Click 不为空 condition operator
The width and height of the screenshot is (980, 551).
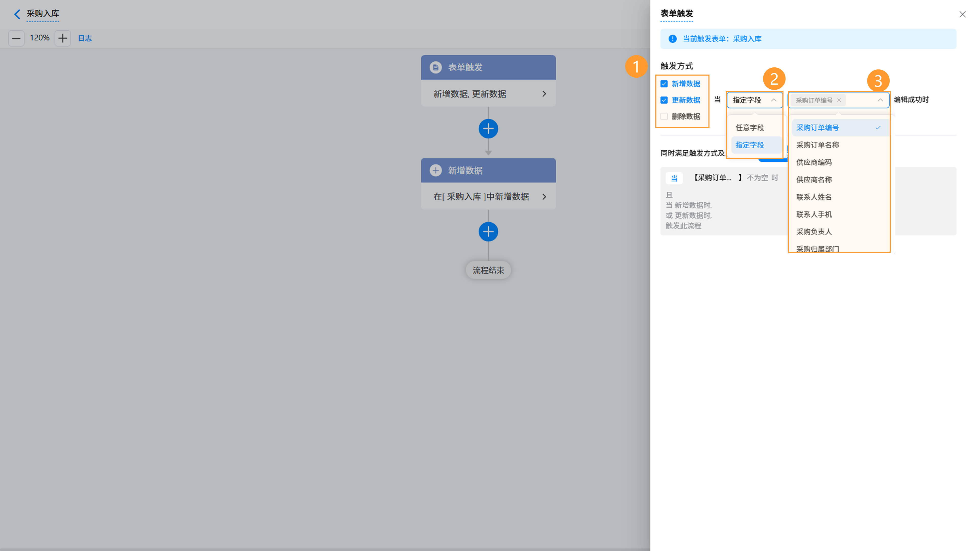[757, 178]
